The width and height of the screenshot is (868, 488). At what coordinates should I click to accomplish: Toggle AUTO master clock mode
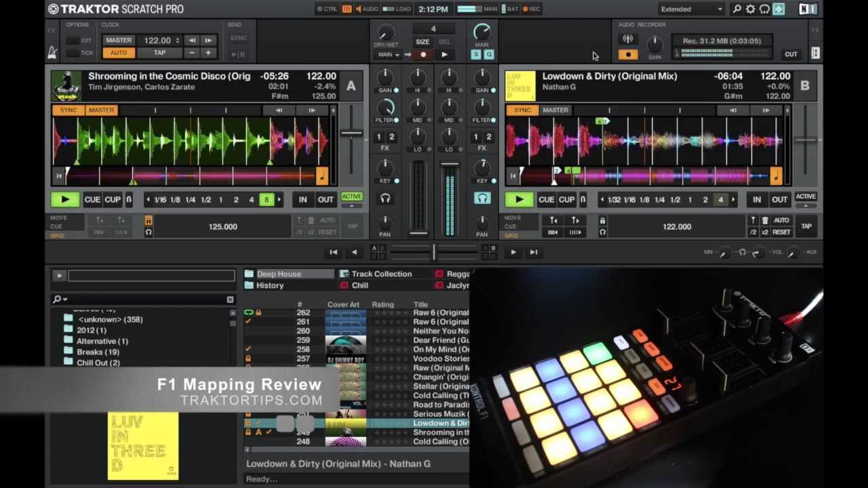tap(119, 53)
